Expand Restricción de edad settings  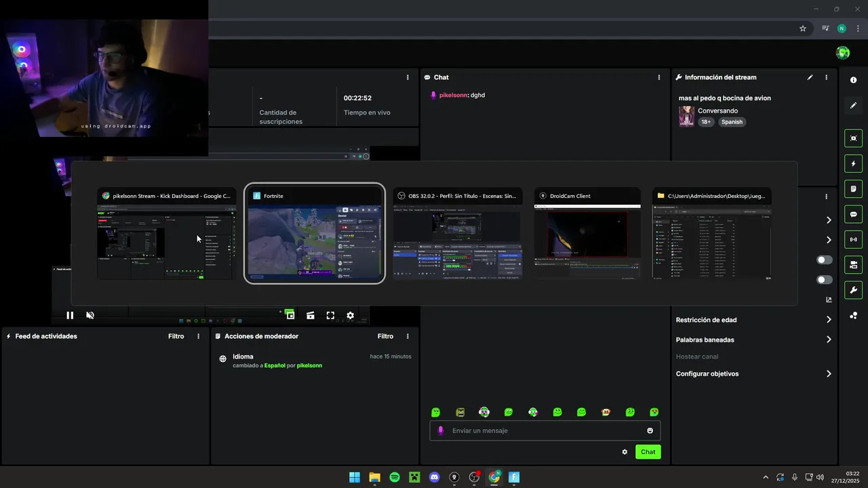(753, 320)
